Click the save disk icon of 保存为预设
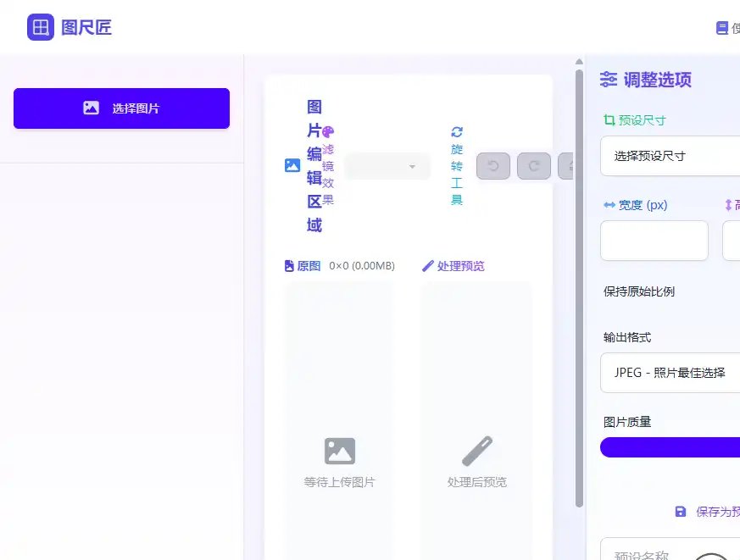The width and height of the screenshot is (740, 560). click(x=681, y=512)
